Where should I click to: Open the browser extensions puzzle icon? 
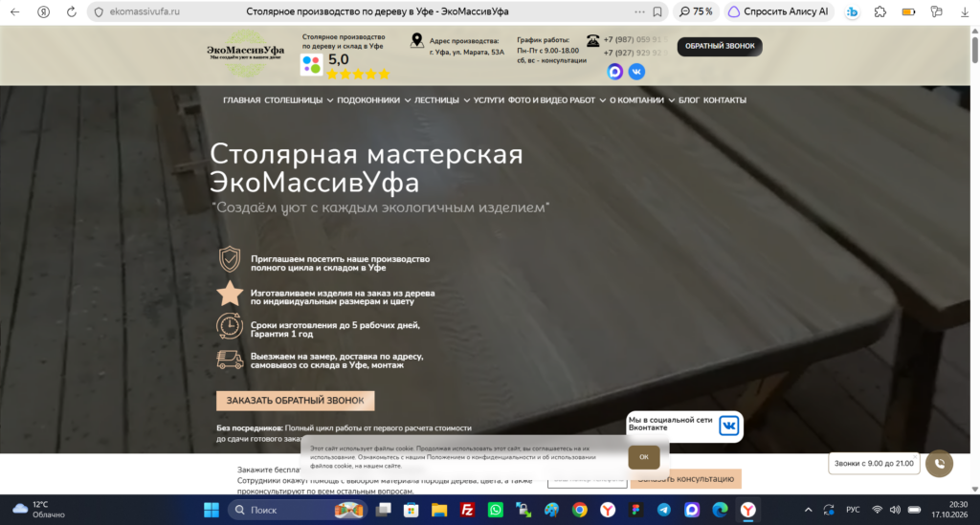[880, 11]
